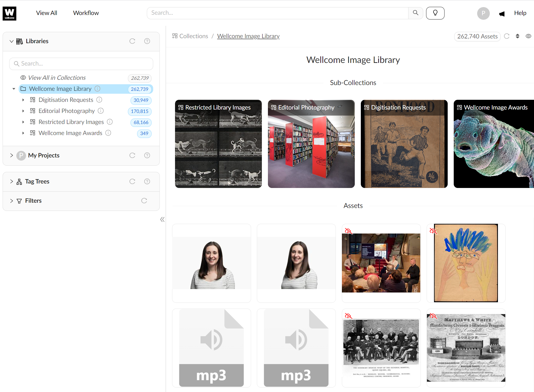Image resolution: width=534 pixels, height=392 pixels.
Task: Refresh the Filters panel
Action: click(x=144, y=201)
